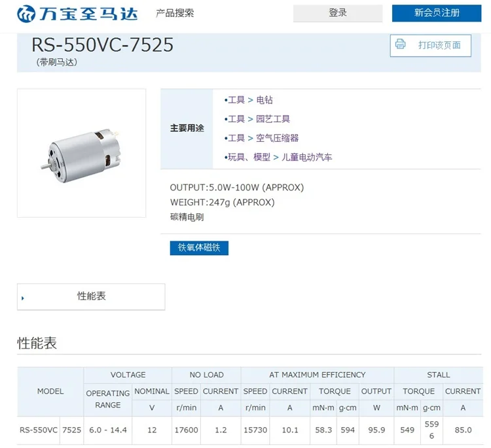The image size is (491, 448).
Task: Click the OUTPUT:5.0W-100W (APPROX) line
Action: point(237,188)
